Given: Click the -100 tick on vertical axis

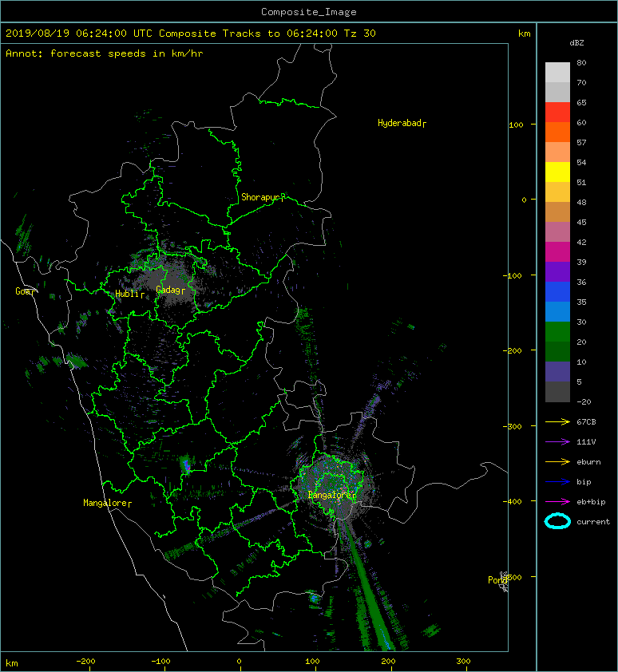Looking at the screenshot, I should [513, 275].
